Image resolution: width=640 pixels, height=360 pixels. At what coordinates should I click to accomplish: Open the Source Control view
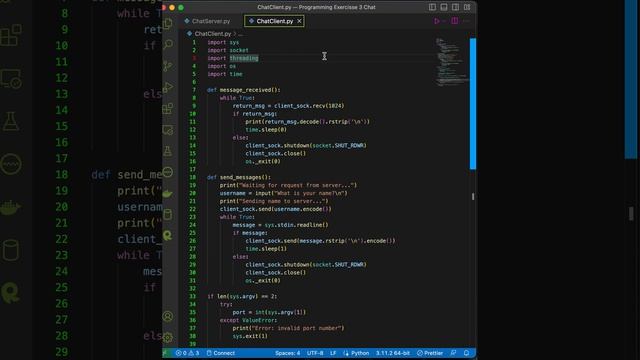click(x=168, y=66)
